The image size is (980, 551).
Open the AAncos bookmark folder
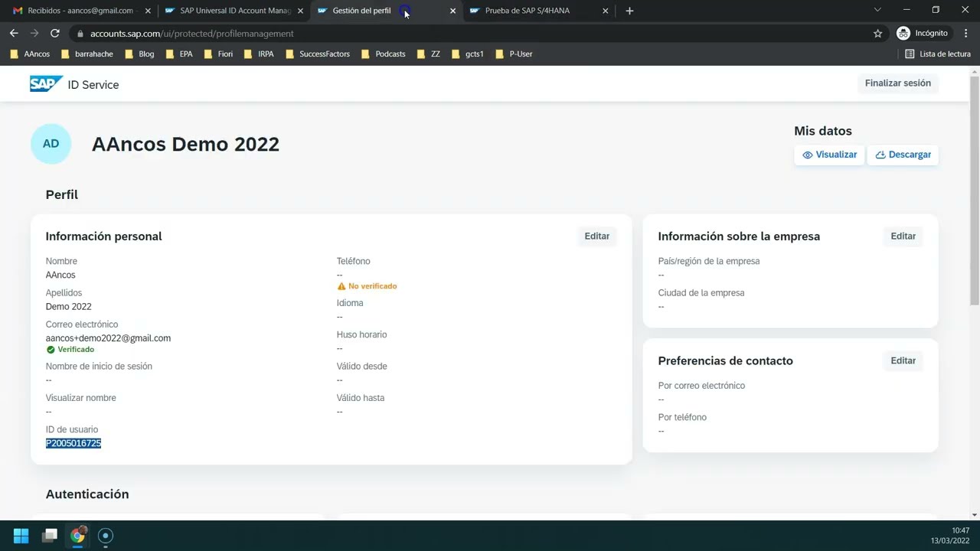[30, 54]
